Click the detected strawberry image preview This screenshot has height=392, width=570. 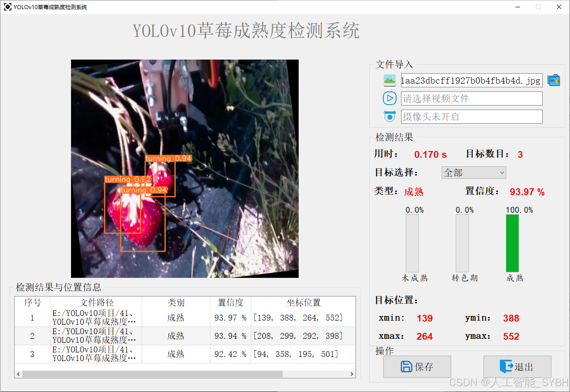185,169
